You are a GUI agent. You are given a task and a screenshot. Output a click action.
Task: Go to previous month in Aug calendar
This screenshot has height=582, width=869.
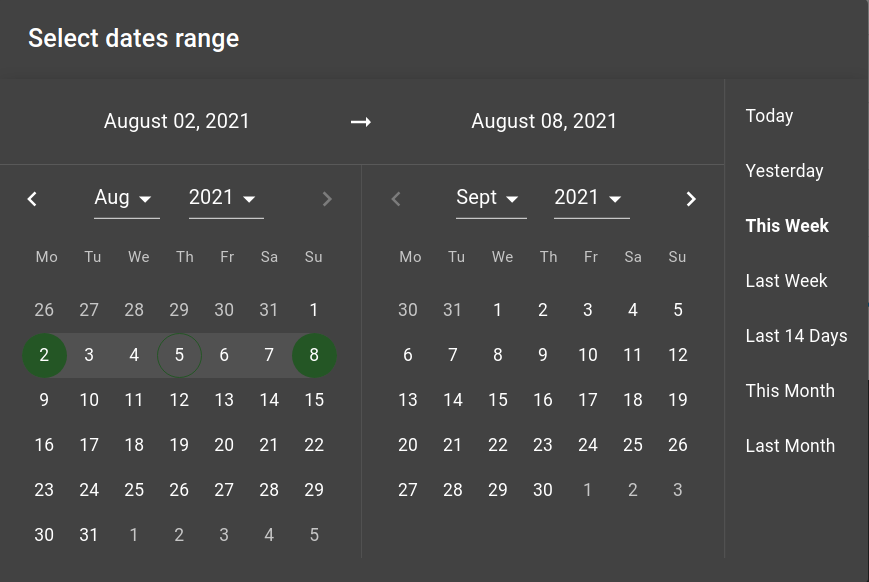pos(32,199)
